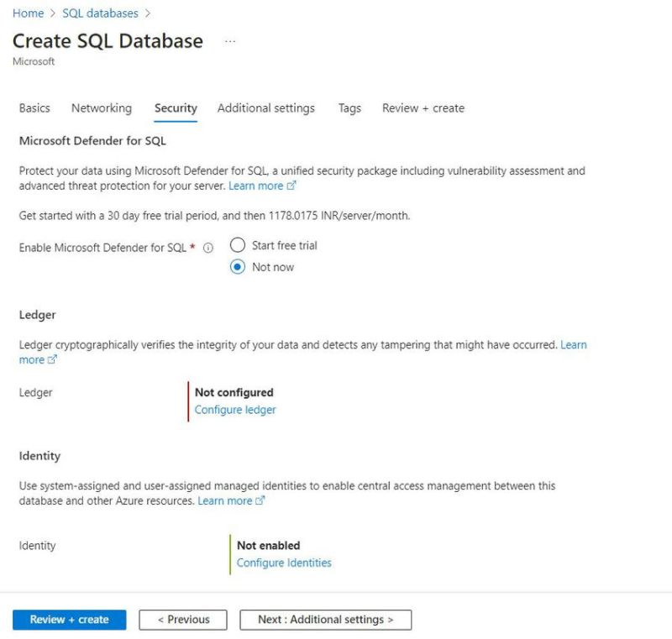This screenshot has height=639, width=672.
Task: Navigate to Home via the breadcrumb
Action: (29, 13)
